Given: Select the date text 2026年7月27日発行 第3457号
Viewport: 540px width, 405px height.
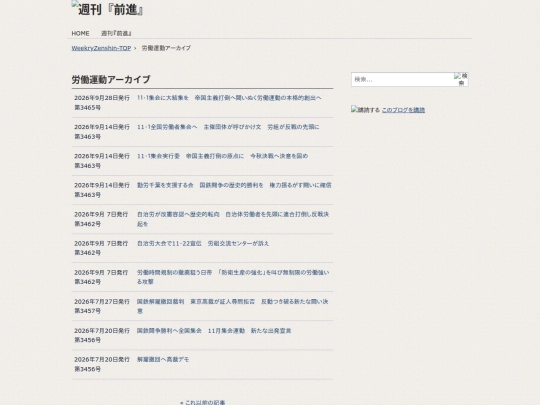Looking at the screenshot, I should pyautogui.click(x=102, y=306).
